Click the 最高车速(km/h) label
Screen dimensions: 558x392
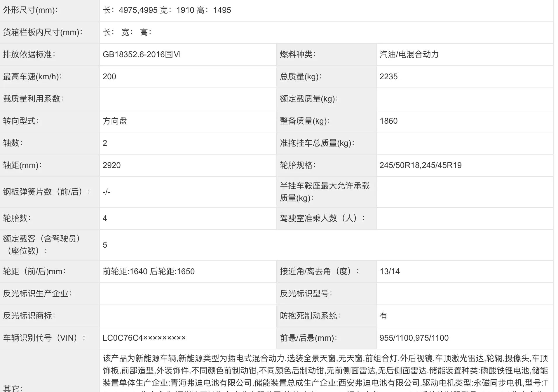(32, 77)
